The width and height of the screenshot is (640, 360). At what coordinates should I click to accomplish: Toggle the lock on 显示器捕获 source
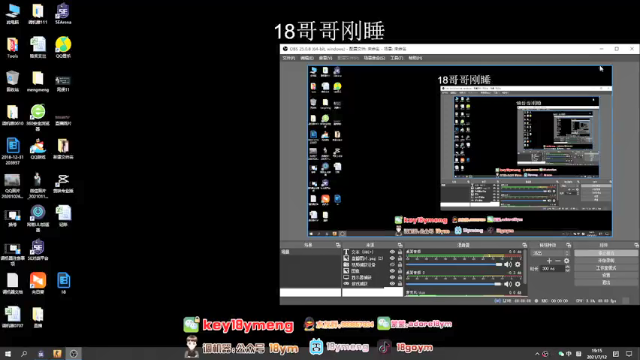(x=400, y=277)
